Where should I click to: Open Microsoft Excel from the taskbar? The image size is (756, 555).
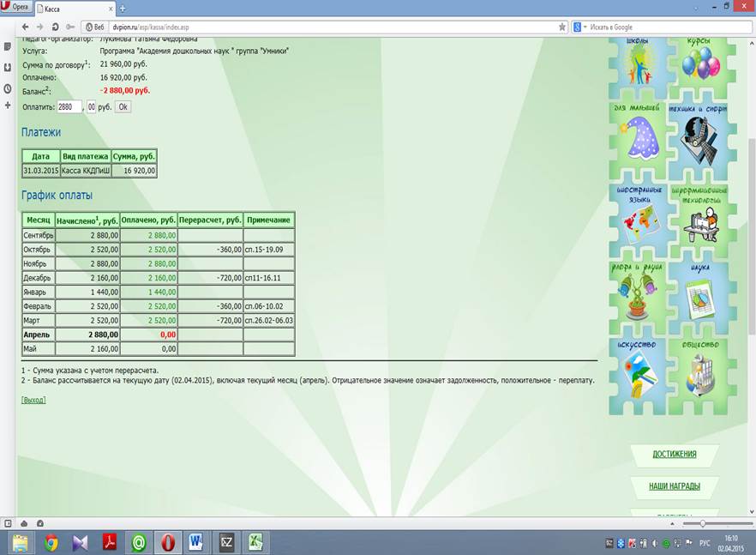pyautogui.click(x=255, y=543)
